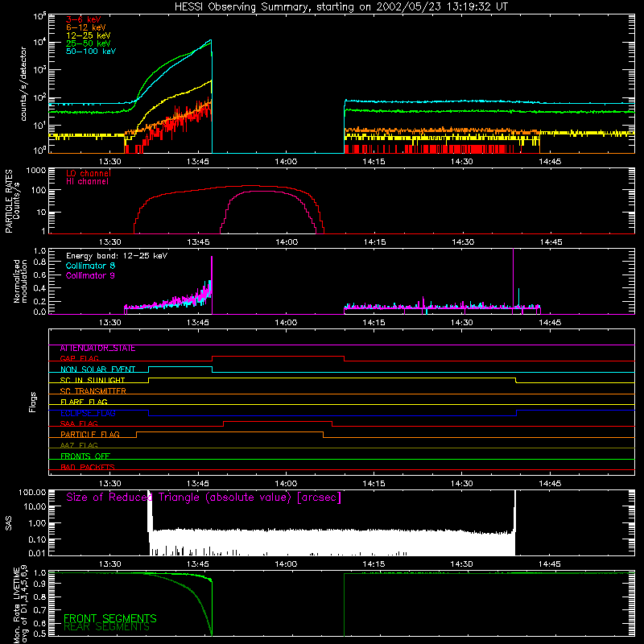Click the 'Mon. Rate LIVETIME' axis label
The image size is (644, 644).
click(16, 605)
